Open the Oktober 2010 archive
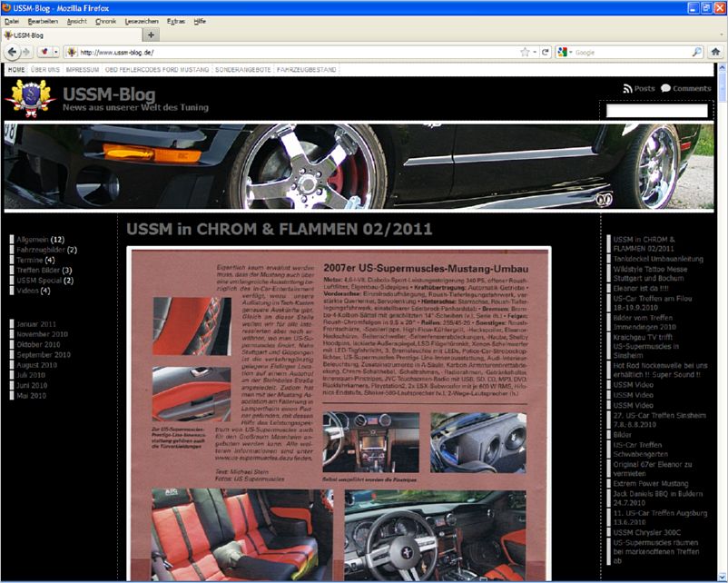Image resolution: width=728 pixels, height=583 pixels. (38, 345)
